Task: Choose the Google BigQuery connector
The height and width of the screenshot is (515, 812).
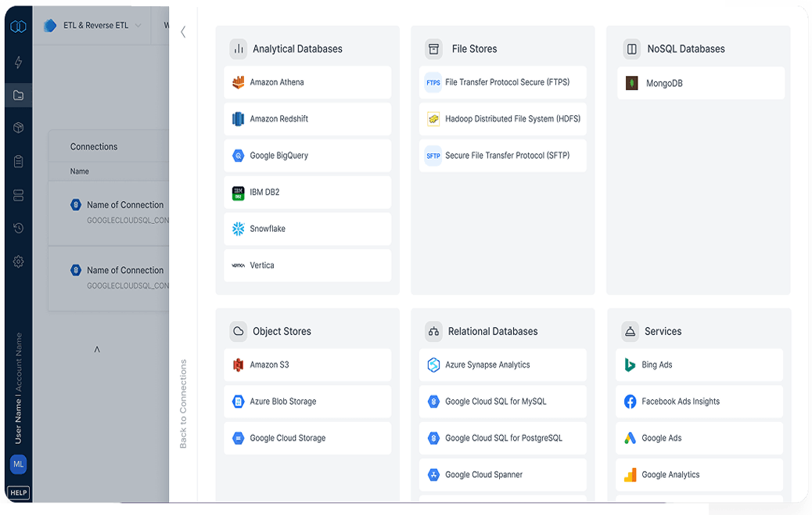Action: pos(307,156)
